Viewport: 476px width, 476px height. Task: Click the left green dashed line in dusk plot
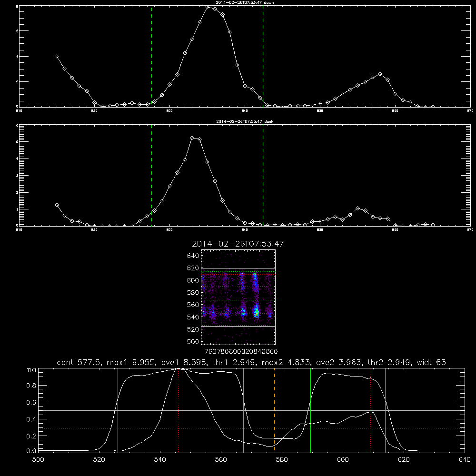pos(151,175)
